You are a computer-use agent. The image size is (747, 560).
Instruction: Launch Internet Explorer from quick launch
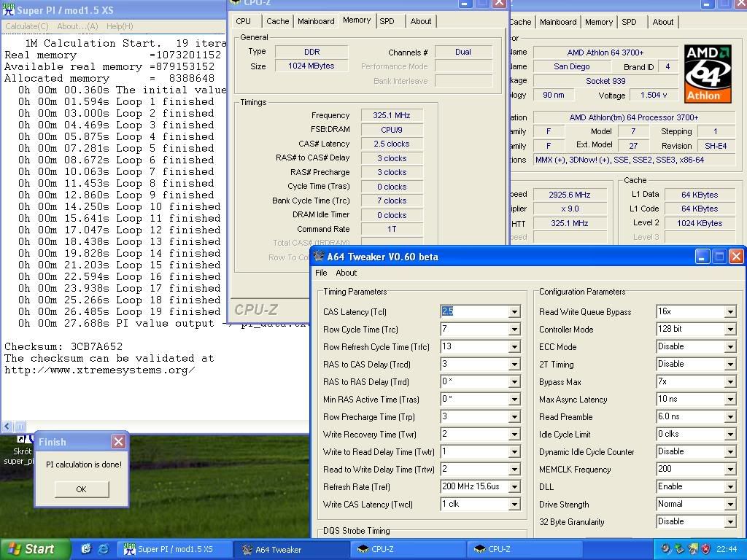tap(103, 549)
